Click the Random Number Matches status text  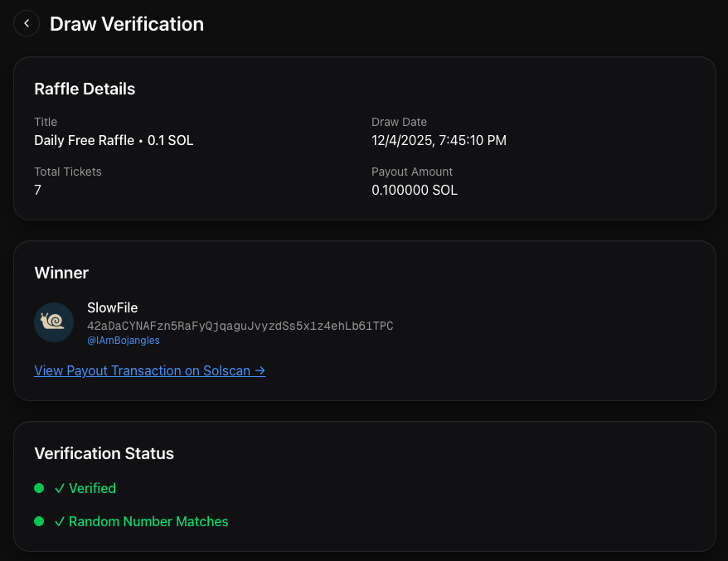coord(141,521)
